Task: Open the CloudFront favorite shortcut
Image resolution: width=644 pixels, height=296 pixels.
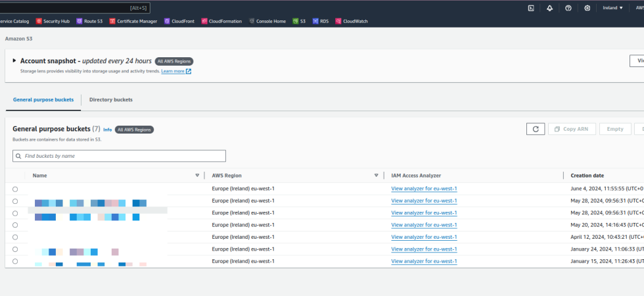Action: (179, 21)
